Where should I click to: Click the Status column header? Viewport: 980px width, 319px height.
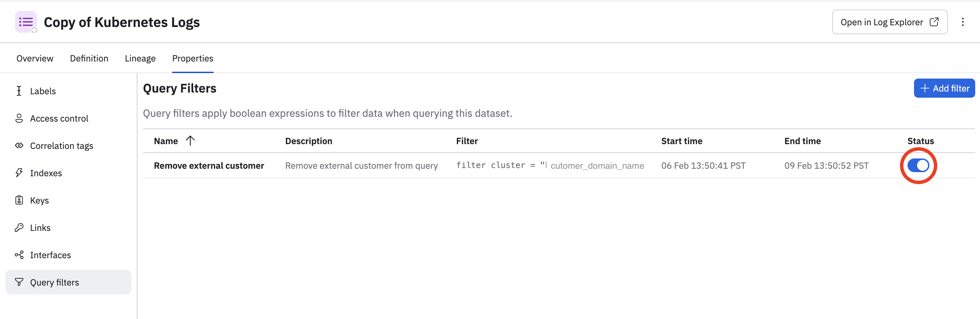[x=920, y=141]
